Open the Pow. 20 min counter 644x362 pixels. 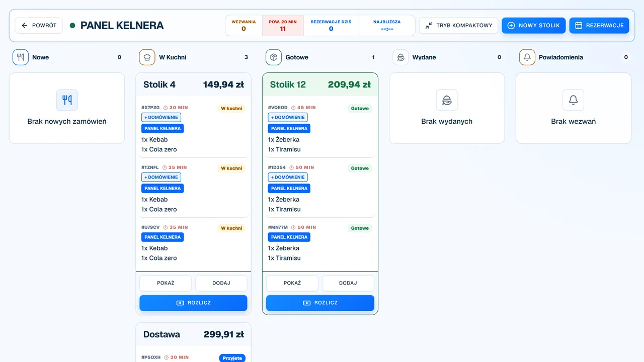coord(283,26)
